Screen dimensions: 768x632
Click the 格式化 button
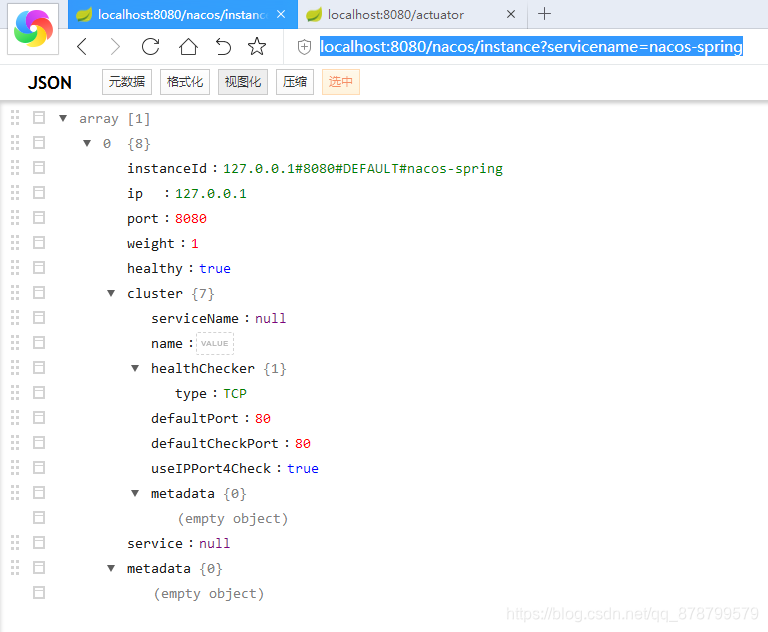click(185, 82)
